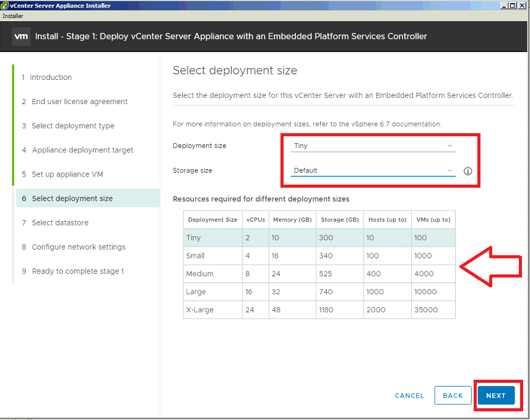Open the Installer menu

pos(13,16)
